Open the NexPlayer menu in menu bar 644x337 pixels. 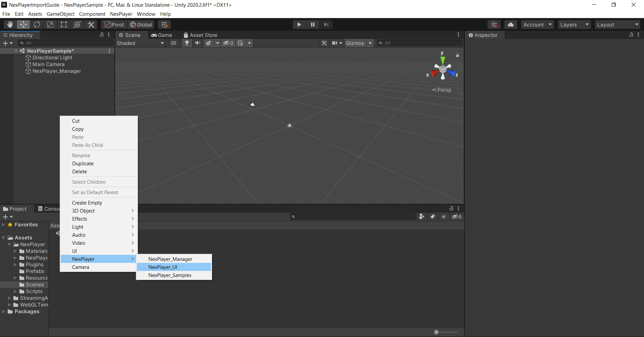pos(121,14)
